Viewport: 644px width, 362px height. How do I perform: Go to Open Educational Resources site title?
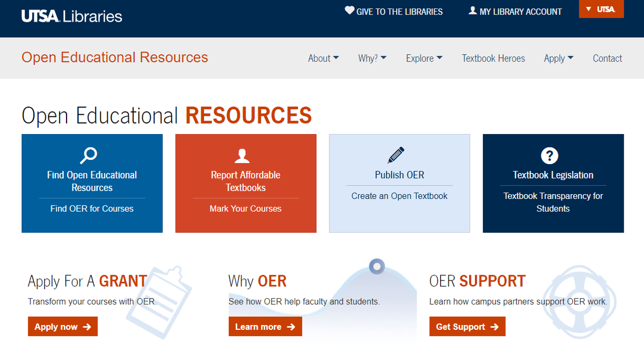(115, 57)
